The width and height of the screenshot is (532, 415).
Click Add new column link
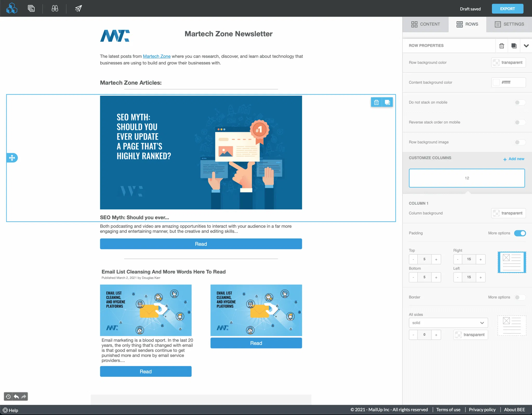coord(514,159)
